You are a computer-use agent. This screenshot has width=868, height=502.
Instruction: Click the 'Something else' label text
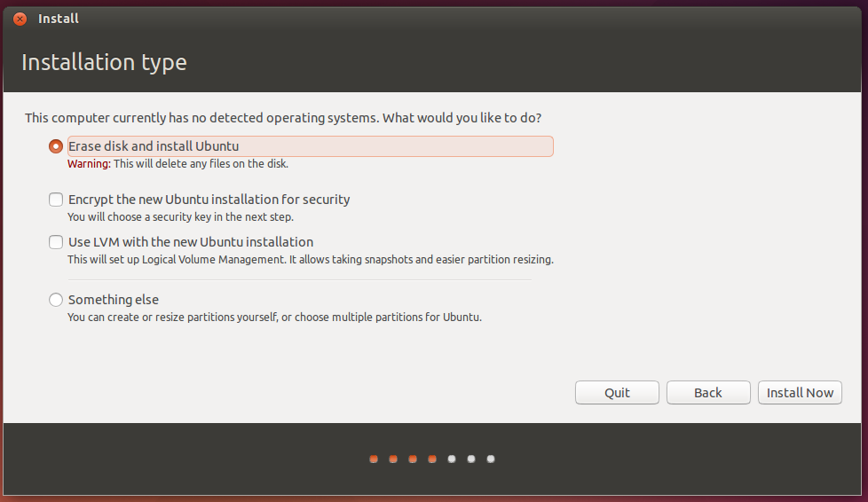113,300
